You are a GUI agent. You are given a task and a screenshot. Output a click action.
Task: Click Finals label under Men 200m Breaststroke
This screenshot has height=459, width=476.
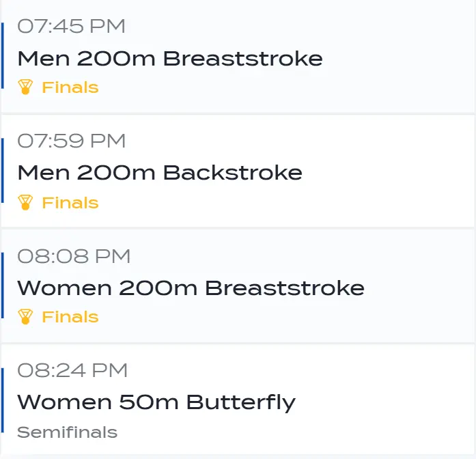70,87
